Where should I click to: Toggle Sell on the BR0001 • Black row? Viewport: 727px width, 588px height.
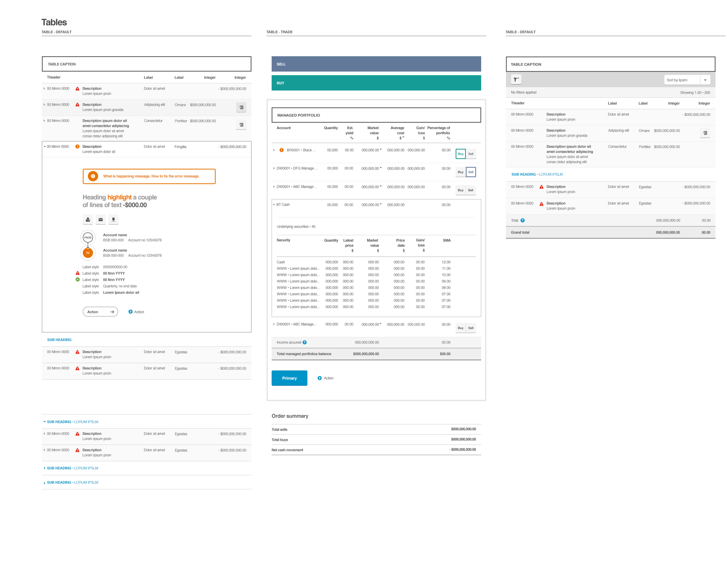coord(471,154)
